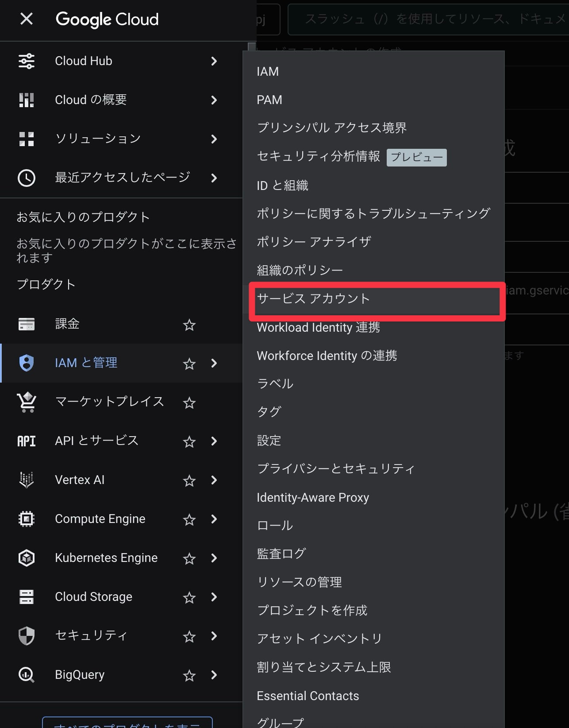Pin 課金 with its star
Screen dimensions: 569x728
tap(189, 325)
